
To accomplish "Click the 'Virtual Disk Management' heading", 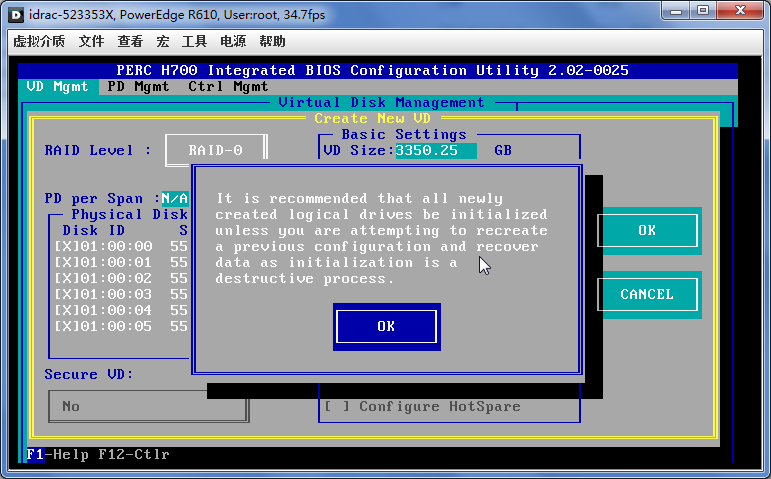I will pyautogui.click(x=382, y=103).
